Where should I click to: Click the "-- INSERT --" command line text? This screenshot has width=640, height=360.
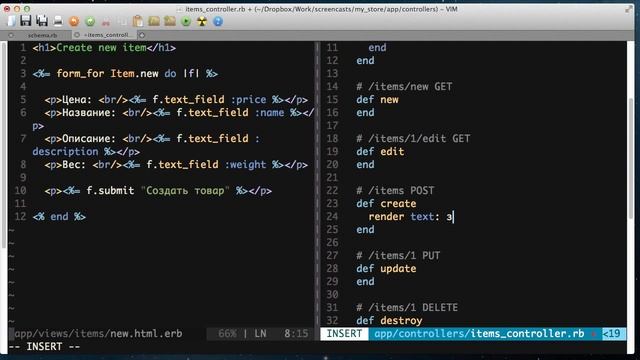[44, 347]
